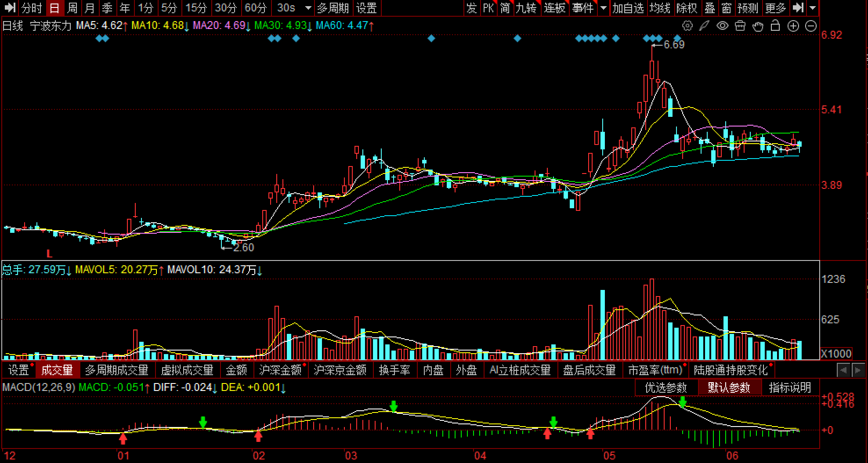Click the 6.69 peak price marker
Screen dimensions: 868x463
tap(674, 44)
